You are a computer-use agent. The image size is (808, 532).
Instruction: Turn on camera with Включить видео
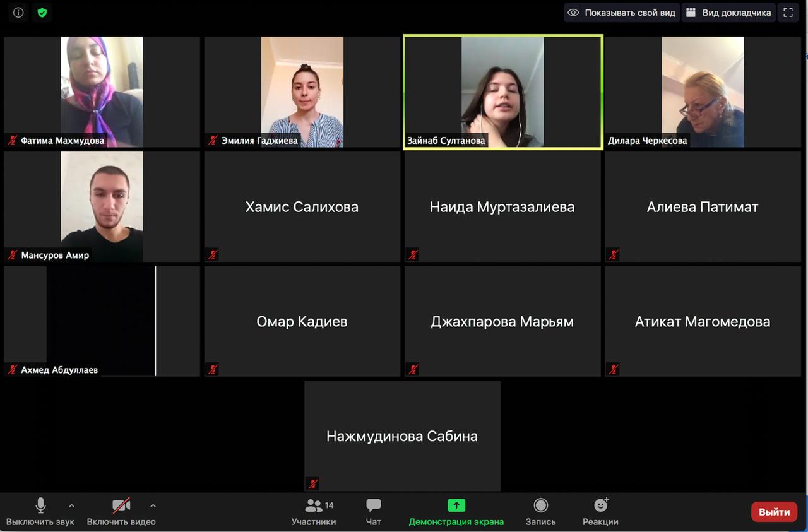pos(121,512)
